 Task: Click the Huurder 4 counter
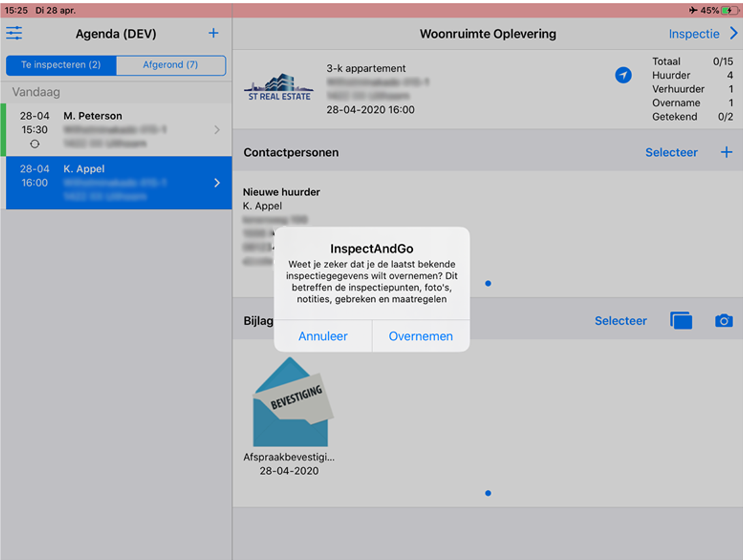click(x=692, y=75)
